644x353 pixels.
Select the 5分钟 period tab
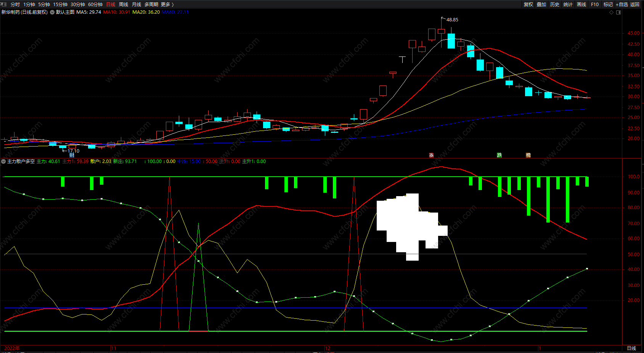click(x=44, y=5)
